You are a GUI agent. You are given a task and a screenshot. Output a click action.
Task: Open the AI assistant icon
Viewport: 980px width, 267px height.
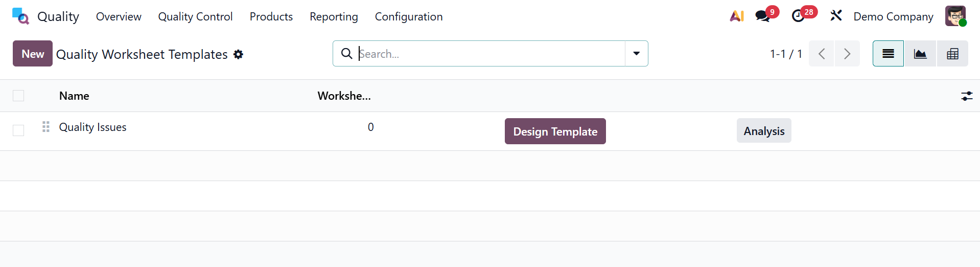click(x=737, y=16)
